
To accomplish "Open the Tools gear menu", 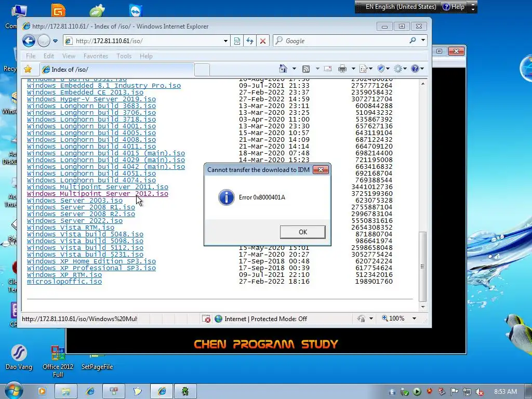I will pyautogui.click(x=400, y=69).
